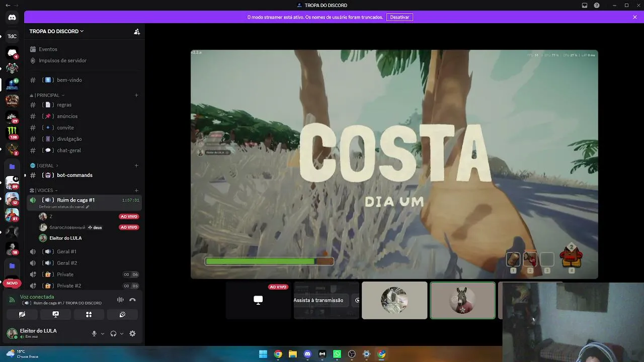The height and width of the screenshot is (362, 644).
Task: Open File Explorer from the taskbar
Action: coord(293,354)
